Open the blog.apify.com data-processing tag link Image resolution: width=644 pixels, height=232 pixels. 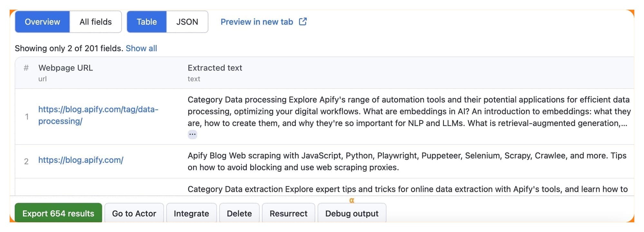click(98, 115)
